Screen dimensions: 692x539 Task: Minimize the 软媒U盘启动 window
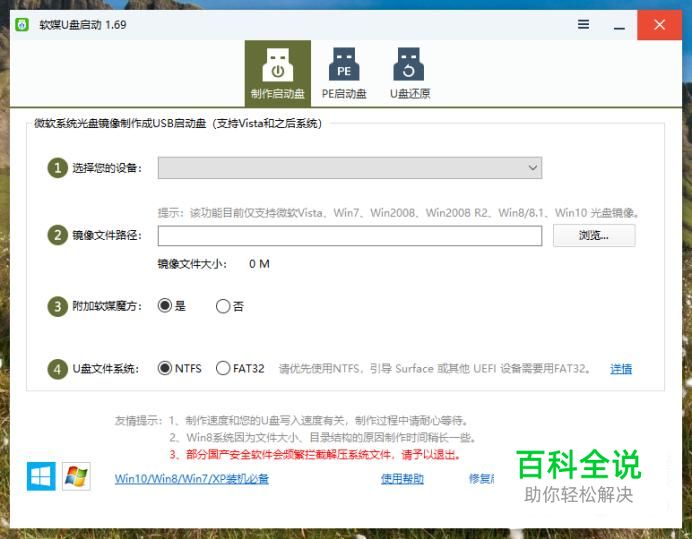tap(619, 25)
